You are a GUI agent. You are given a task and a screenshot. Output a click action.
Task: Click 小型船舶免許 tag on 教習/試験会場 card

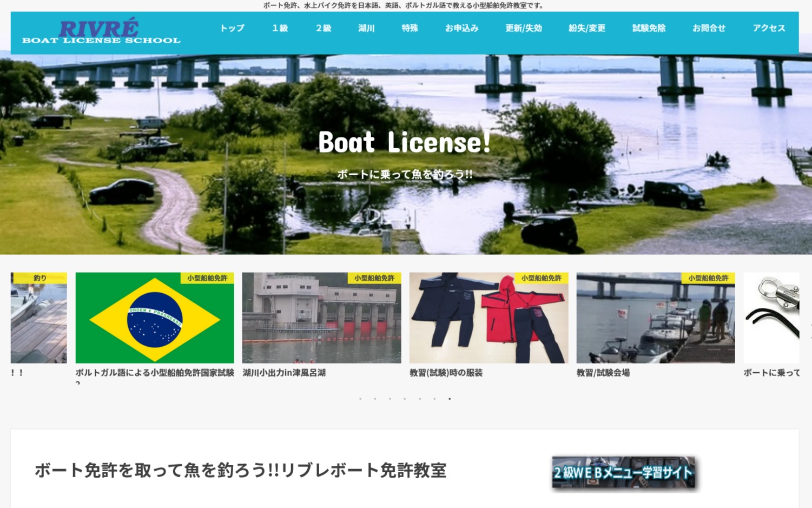[708, 278]
